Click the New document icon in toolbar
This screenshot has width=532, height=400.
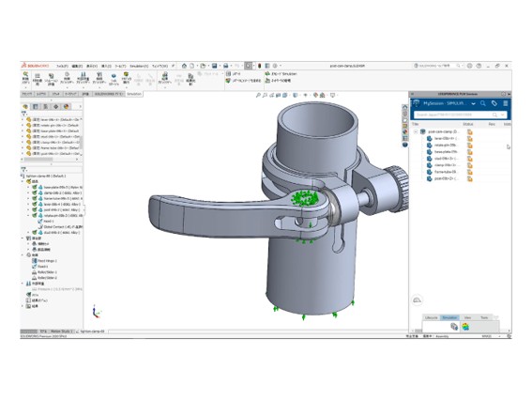[192, 66]
